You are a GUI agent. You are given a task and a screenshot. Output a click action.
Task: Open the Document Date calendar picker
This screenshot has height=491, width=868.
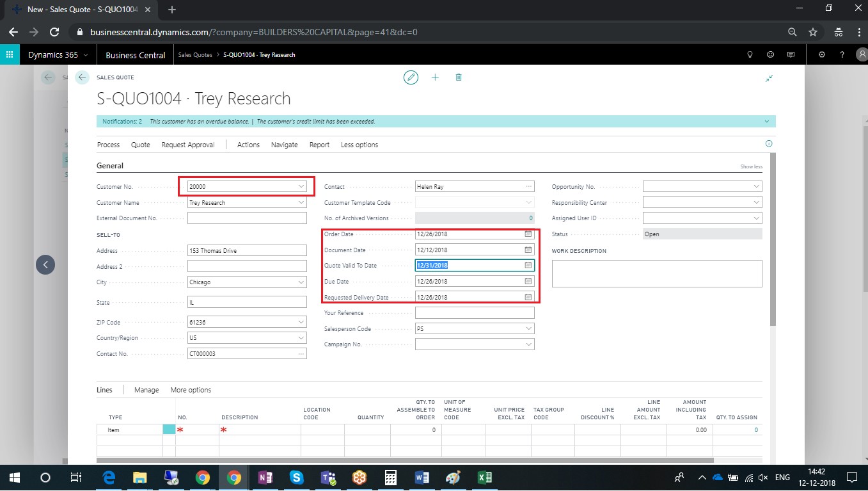pyautogui.click(x=528, y=250)
